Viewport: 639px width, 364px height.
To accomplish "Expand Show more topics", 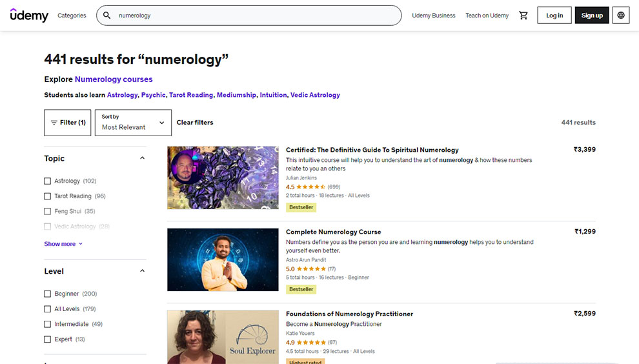I will (63, 244).
